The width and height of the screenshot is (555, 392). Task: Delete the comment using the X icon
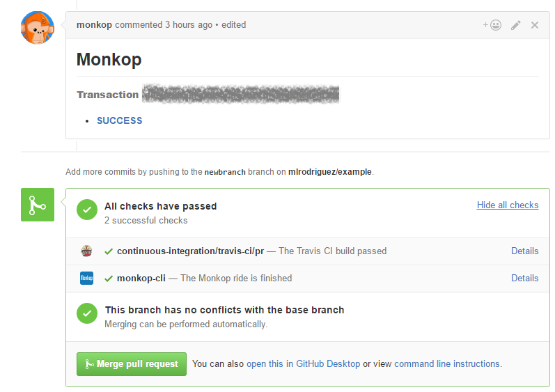pyautogui.click(x=535, y=25)
